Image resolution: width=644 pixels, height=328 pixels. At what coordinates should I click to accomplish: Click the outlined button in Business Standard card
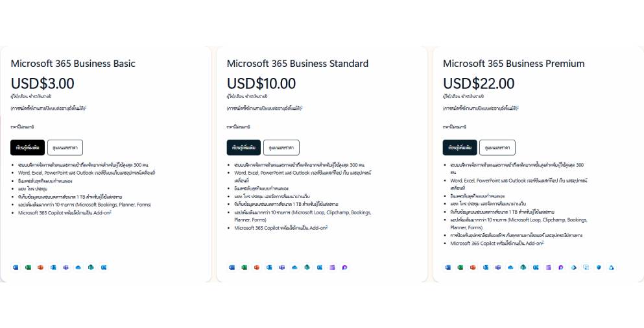(x=281, y=147)
